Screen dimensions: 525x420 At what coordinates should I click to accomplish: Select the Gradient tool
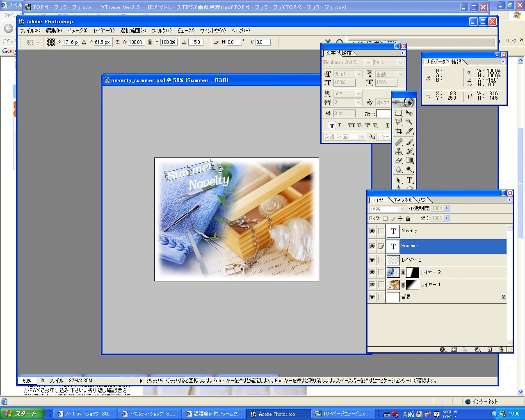pyautogui.click(x=409, y=160)
